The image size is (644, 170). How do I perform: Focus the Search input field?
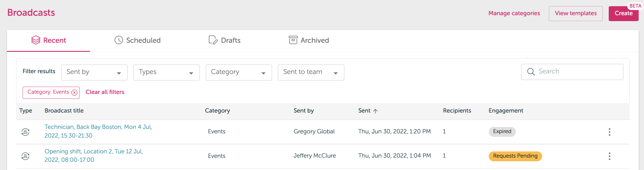[x=572, y=72]
